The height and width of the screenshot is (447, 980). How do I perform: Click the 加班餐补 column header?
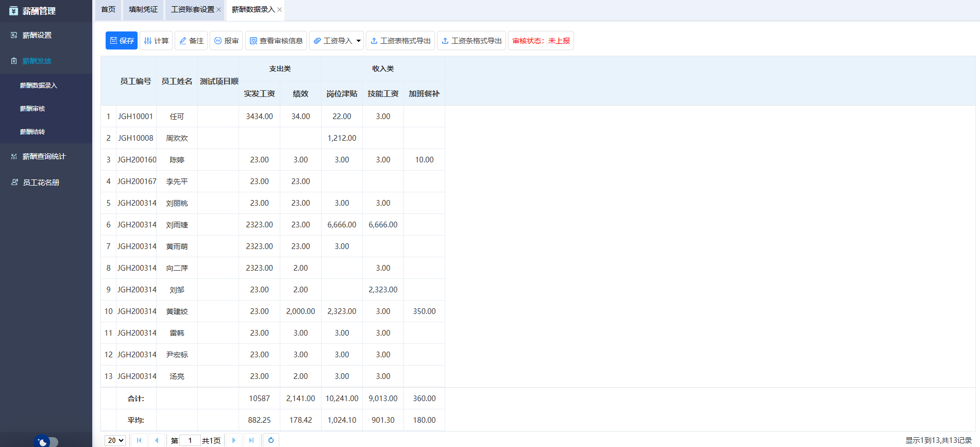(x=424, y=93)
